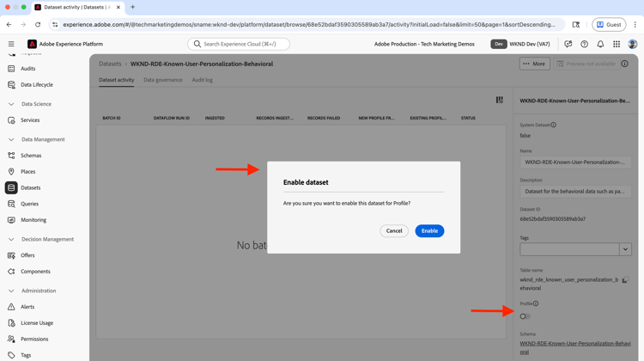This screenshot has width=644, height=361.
Task: Open Services in the sidebar
Action: [x=30, y=120]
